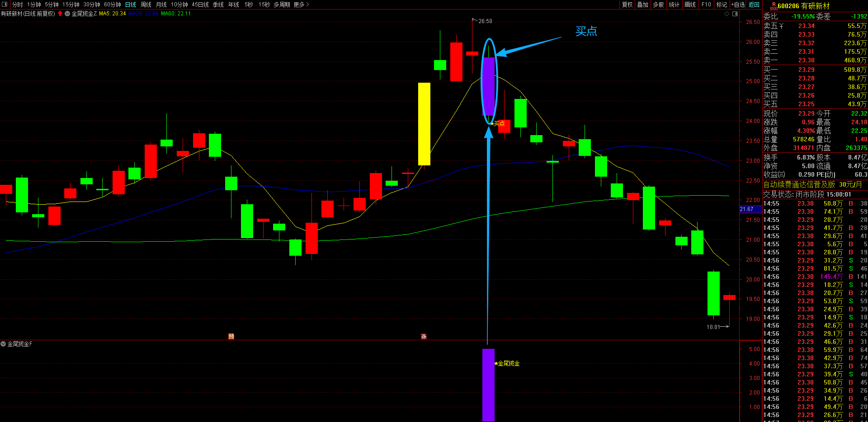Switch to 月线 monthly chart
868x422 pixels.
point(161,5)
